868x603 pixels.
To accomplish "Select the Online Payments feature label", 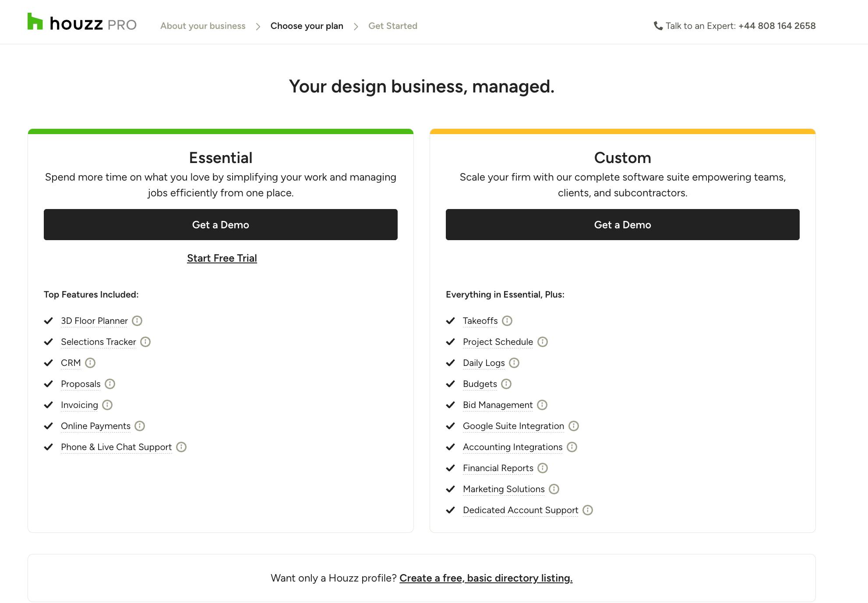I will (x=95, y=426).
